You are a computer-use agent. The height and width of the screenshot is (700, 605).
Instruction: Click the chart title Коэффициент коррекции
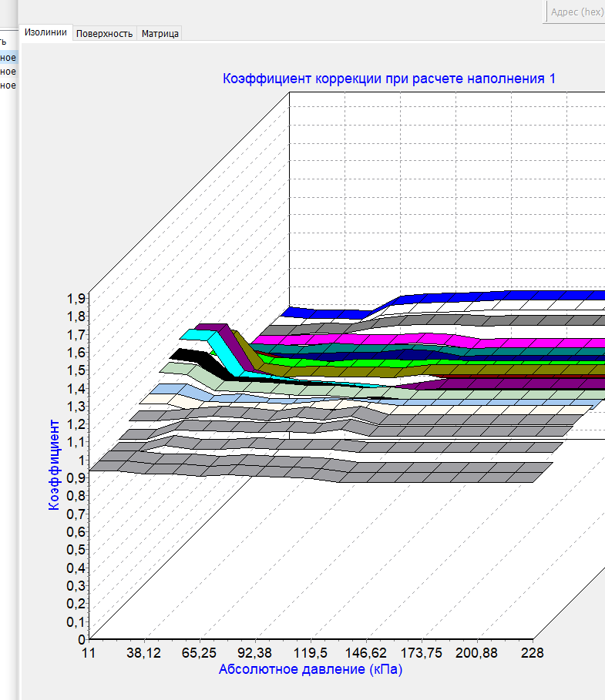(388, 79)
